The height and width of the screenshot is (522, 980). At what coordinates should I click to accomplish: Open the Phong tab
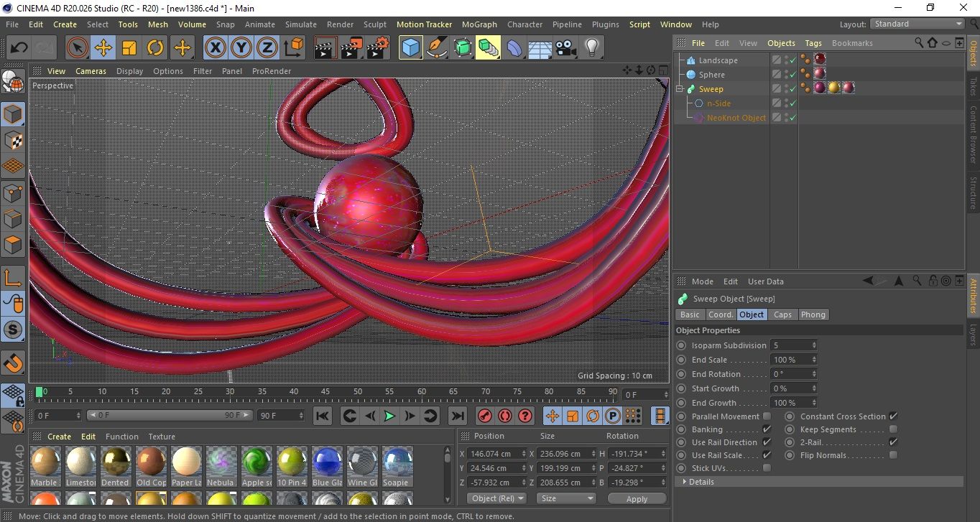coord(813,314)
